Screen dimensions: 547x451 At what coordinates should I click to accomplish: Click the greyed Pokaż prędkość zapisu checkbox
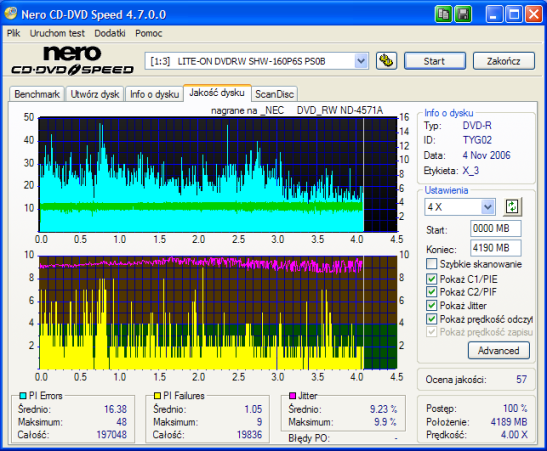tap(432, 332)
